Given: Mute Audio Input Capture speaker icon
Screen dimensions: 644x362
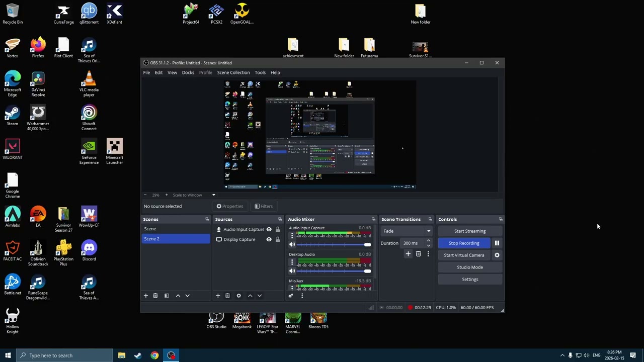Looking at the screenshot, I should click(x=292, y=245).
